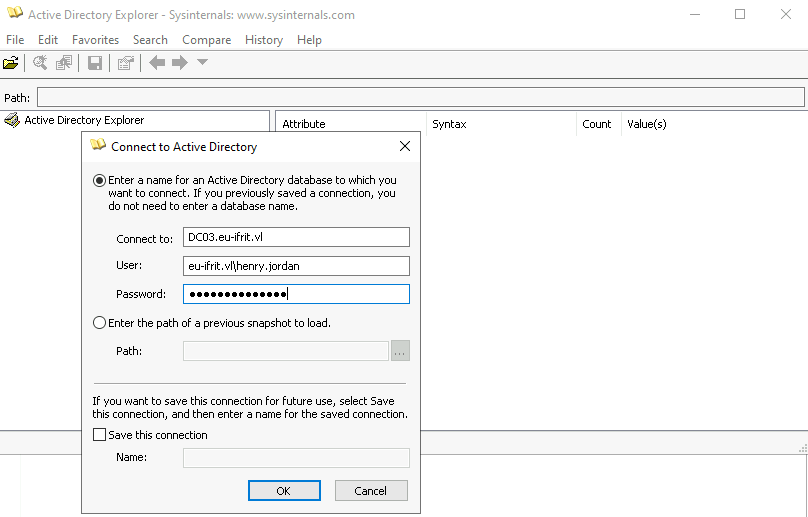
Task: Click the saved searches toolbar icon
Action: tap(64, 63)
